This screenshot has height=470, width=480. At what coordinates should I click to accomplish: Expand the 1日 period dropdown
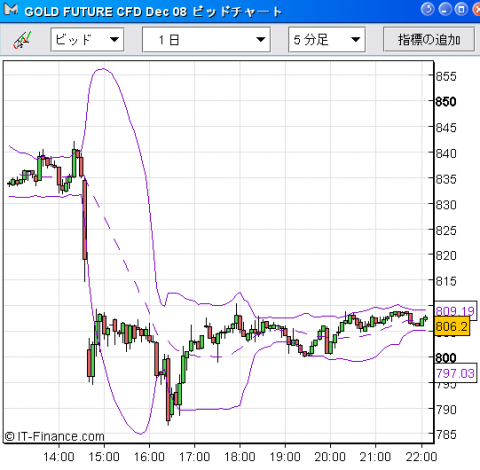(206, 40)
